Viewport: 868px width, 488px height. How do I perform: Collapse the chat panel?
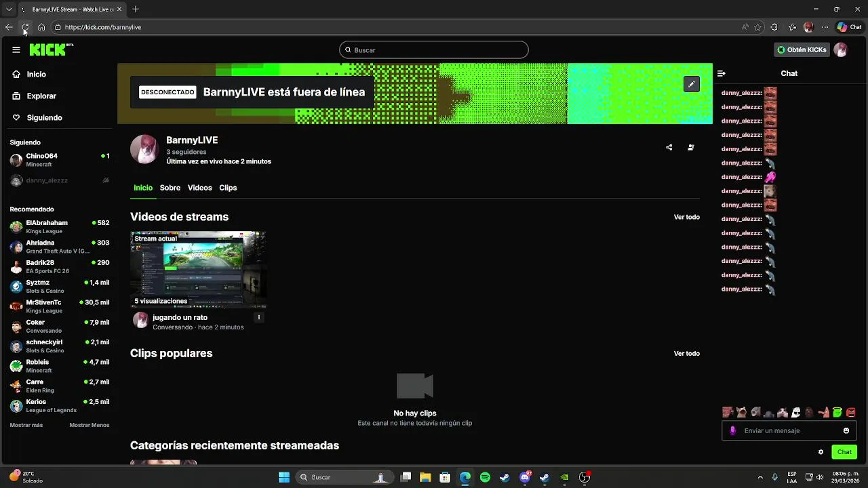tap(722, 73)
